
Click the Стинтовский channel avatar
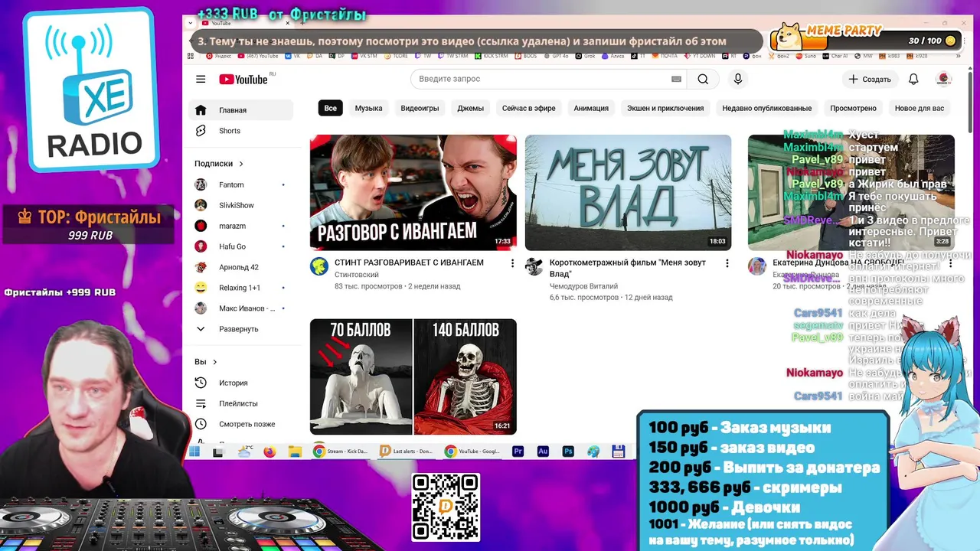(x=318, y=266)
